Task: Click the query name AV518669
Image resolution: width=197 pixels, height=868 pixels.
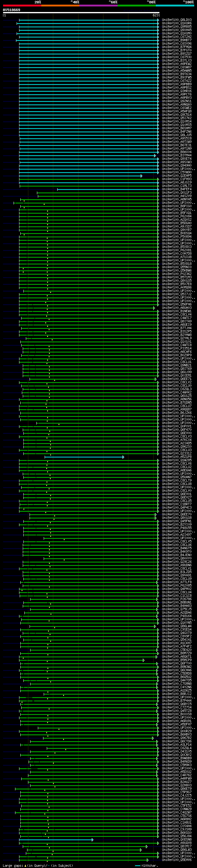Action: [x=11, y=10]
